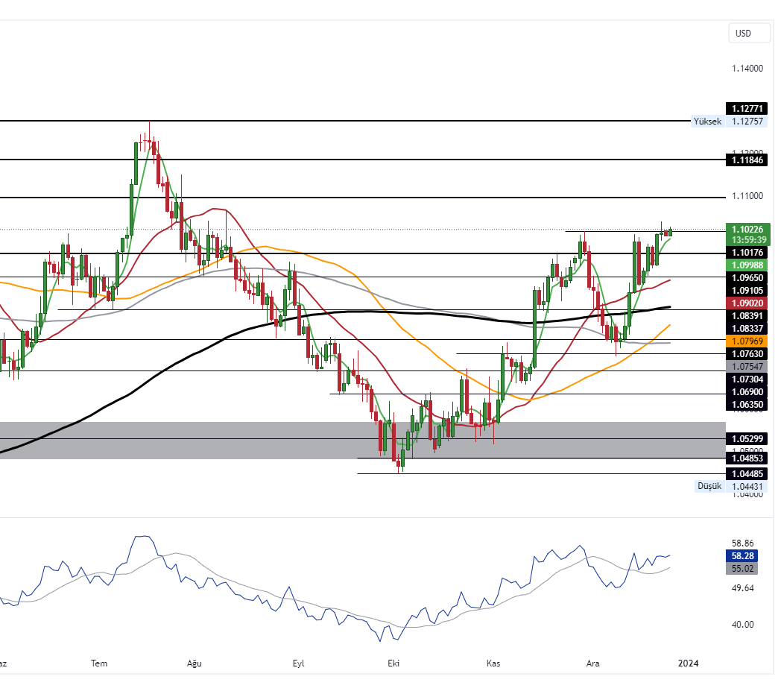The image size is (781, 700).
Task: Click the gray moving average label 1.07547
Action: pos(748,366)
